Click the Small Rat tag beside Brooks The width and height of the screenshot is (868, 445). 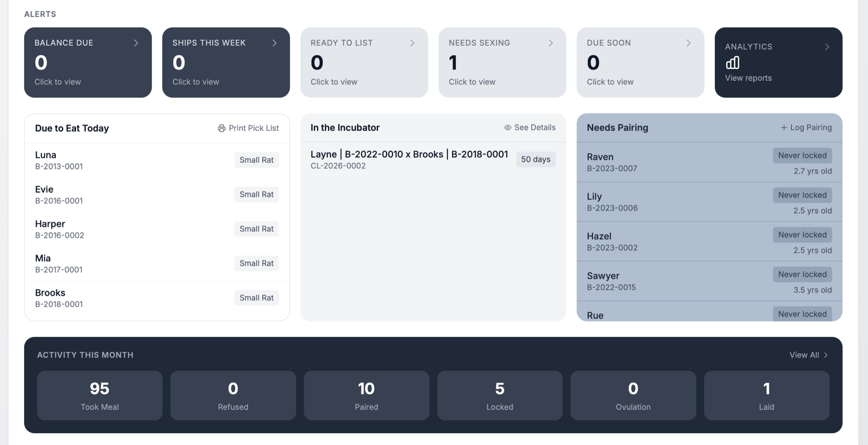point(256,298)
